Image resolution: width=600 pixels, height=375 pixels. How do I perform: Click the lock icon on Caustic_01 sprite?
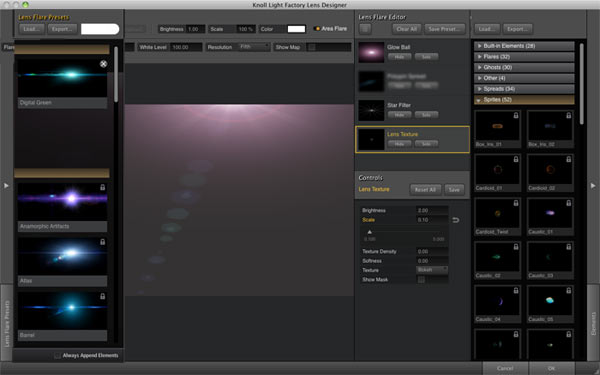pyautogui.click(x=569, y=203)
